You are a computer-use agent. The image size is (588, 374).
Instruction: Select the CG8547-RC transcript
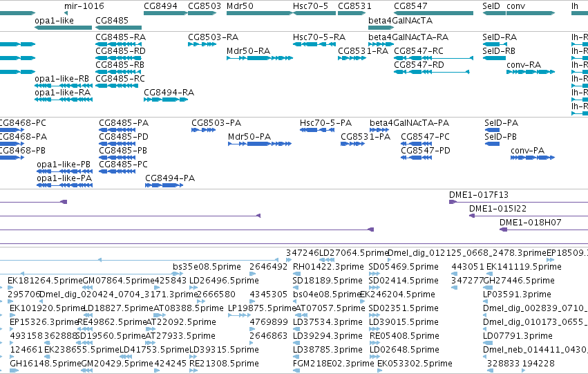433,58
